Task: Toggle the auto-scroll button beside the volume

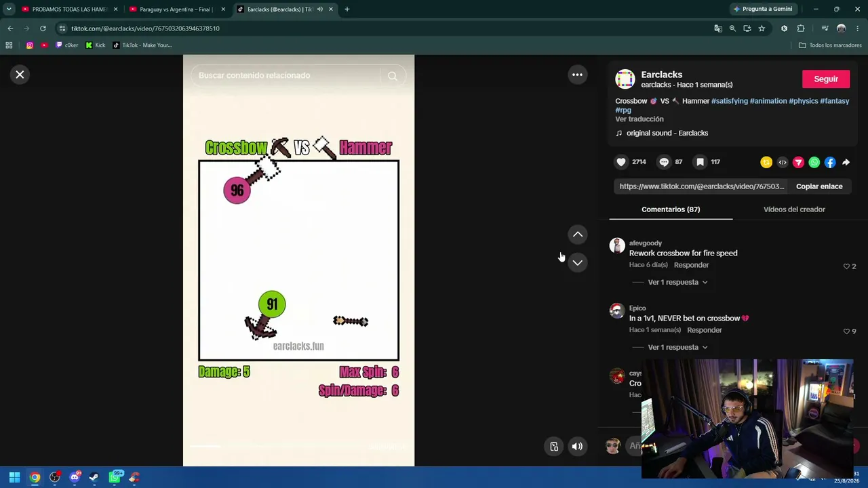Action: pyautogui.click(x=554, y=446)
